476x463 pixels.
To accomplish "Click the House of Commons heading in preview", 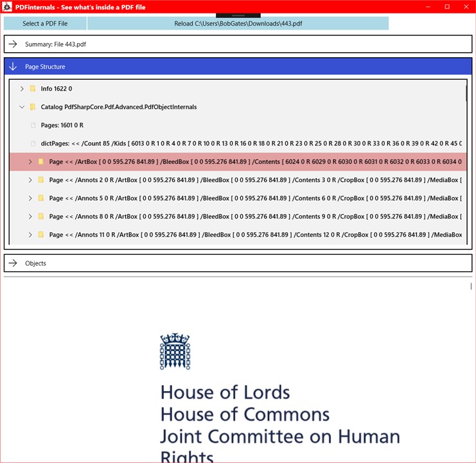I will [x=245, y=414].
